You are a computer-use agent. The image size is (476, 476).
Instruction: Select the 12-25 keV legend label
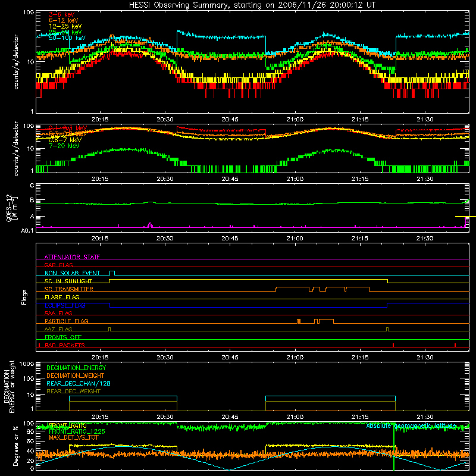click(65, 26)
